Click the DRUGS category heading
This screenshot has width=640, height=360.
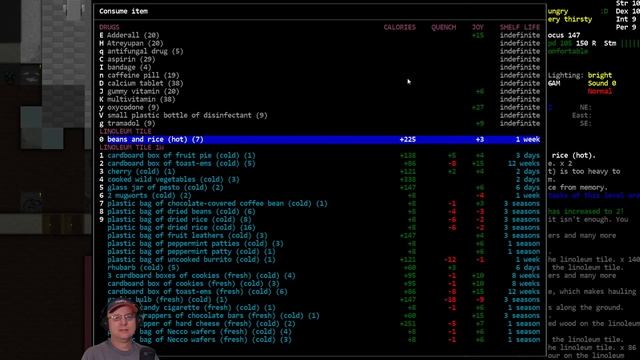[109, 27]
